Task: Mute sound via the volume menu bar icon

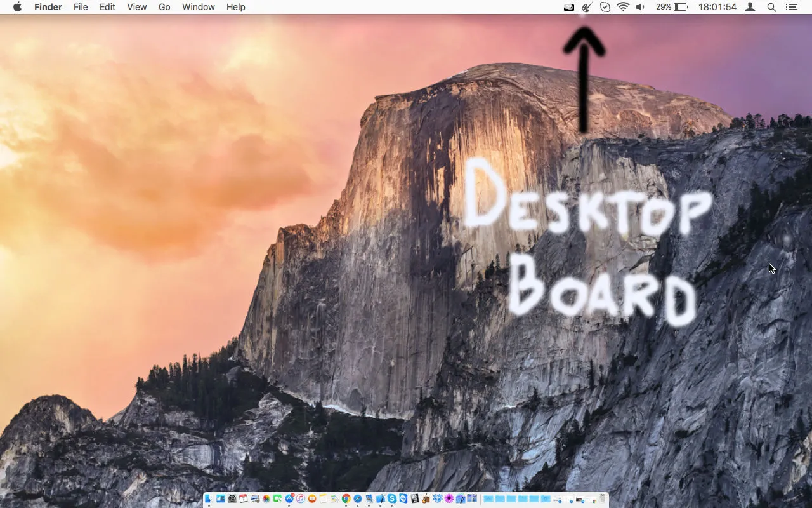Action: [639, 7]
